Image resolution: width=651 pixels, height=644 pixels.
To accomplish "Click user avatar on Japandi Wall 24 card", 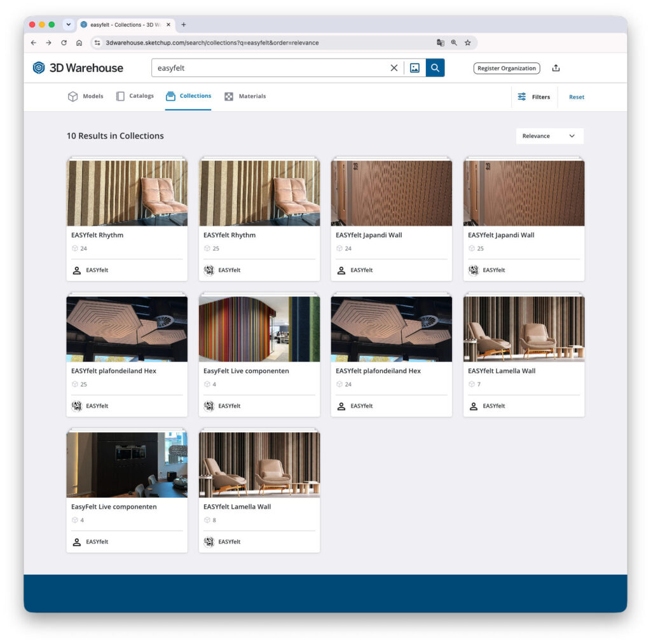I will (341, 270).
